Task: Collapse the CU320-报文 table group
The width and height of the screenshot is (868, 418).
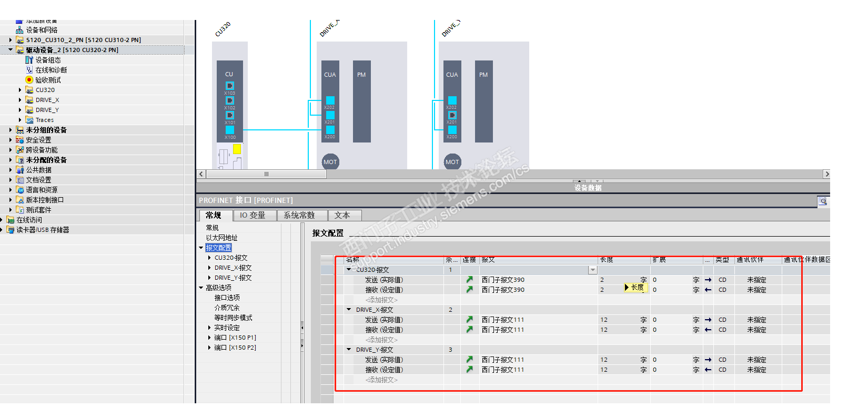Action: point(349,270)
